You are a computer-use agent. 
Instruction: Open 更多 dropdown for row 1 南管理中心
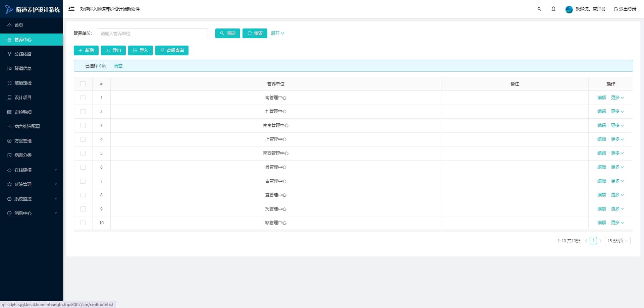[617, 98]
